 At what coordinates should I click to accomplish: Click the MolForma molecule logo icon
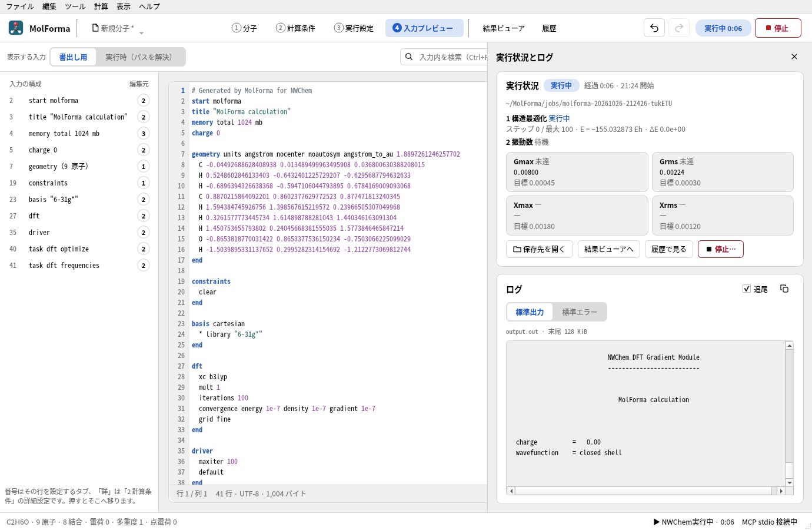pos(16,28)
